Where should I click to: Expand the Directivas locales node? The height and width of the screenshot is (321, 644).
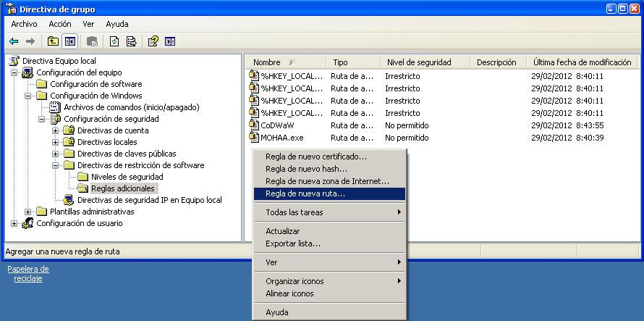[x=56, y=142]
